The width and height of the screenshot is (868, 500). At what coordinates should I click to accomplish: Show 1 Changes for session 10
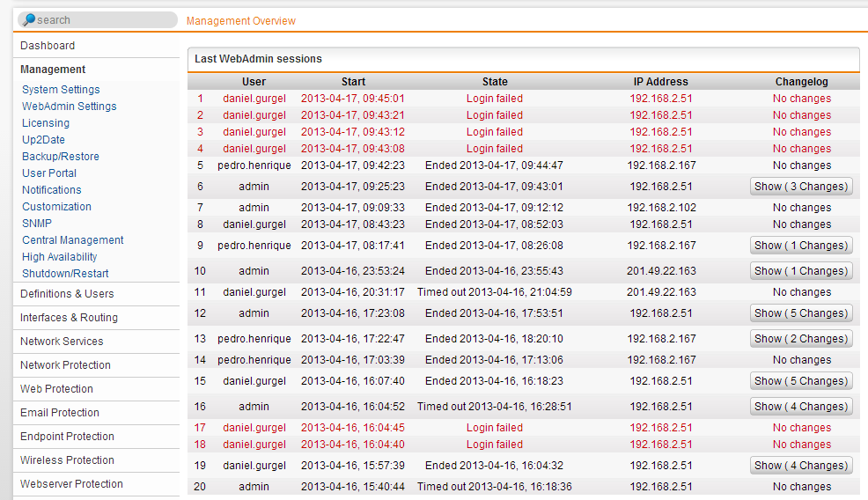[x=801, y=271]
